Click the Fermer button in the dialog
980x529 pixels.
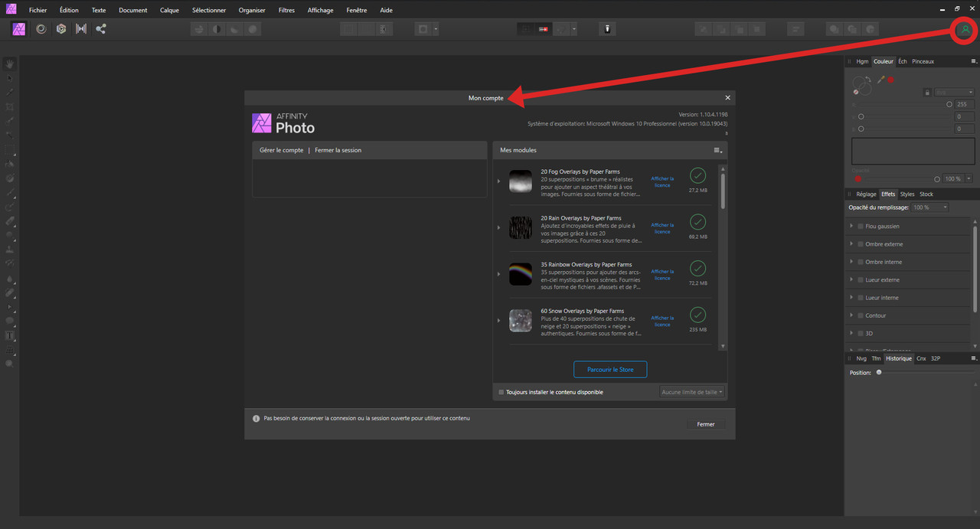[706, 424]
